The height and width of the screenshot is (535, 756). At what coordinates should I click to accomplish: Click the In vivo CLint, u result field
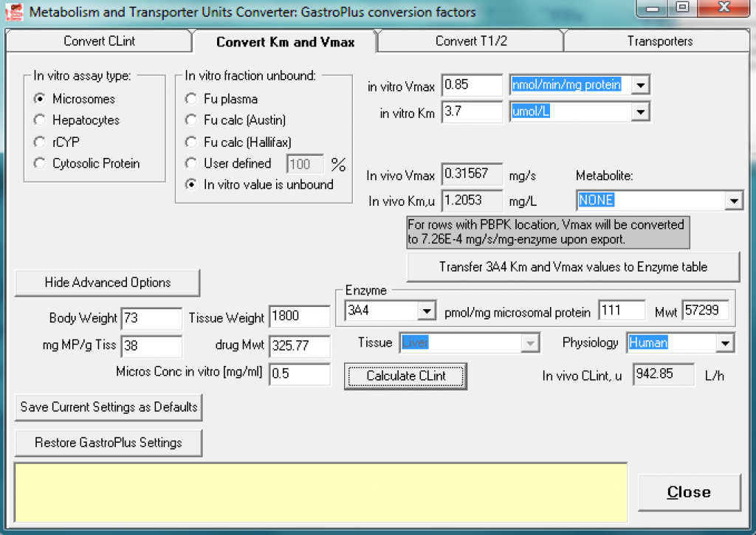664,375
